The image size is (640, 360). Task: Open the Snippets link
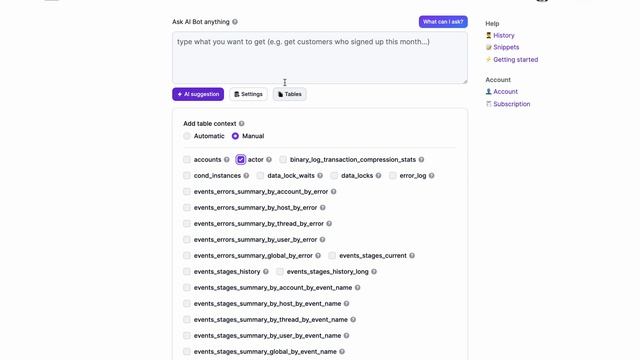pos(506,47)
